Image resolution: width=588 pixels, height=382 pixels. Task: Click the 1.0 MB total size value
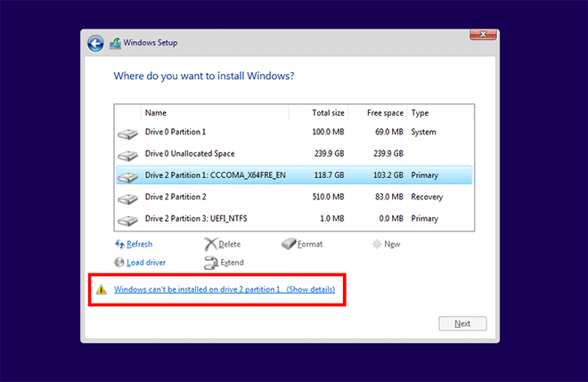pyautogui.click(x=332, y=219)
